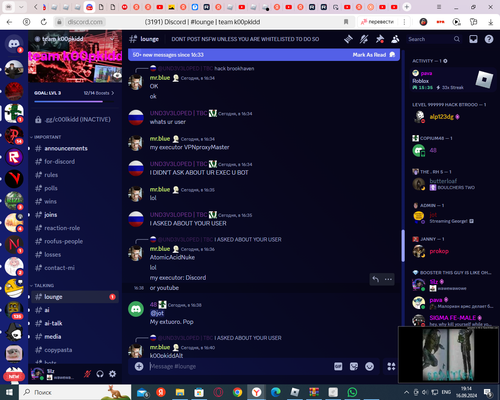Click the @jot mention in chat
500x400 pixels.
click(157, 313)
